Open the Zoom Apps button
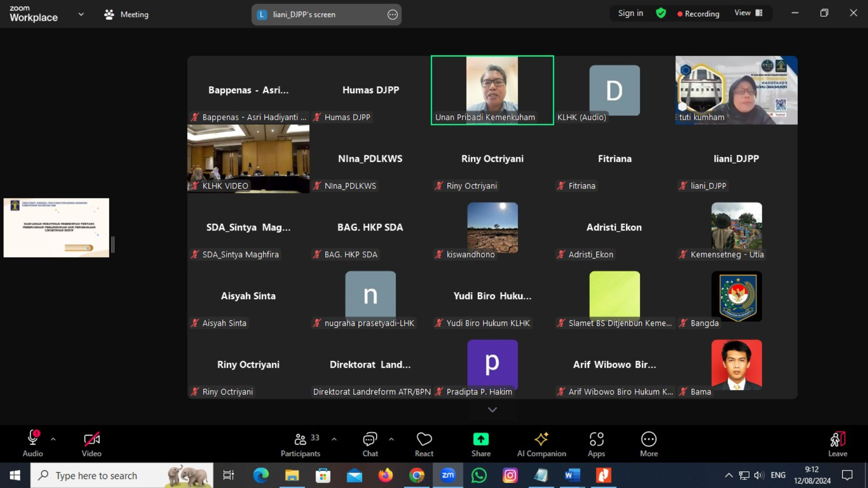The height and width of the screenshot is (488, 868). click(x=596, y=443)
